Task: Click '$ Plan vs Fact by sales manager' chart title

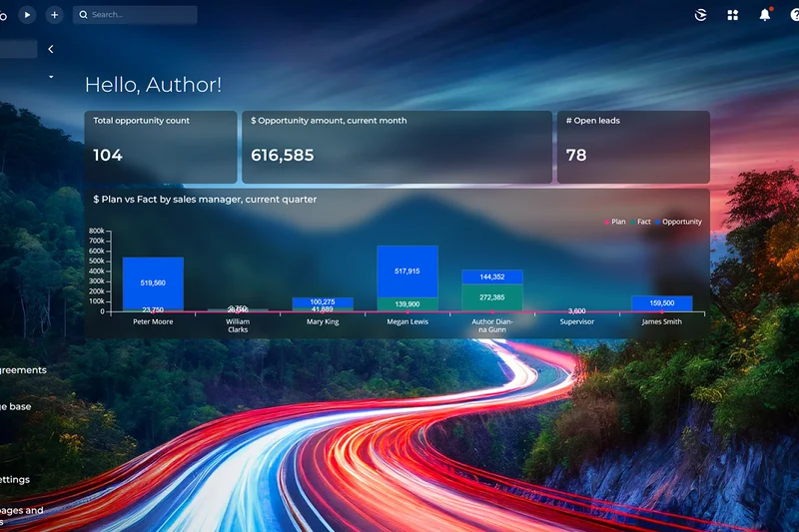Action: tap(205, 199)
